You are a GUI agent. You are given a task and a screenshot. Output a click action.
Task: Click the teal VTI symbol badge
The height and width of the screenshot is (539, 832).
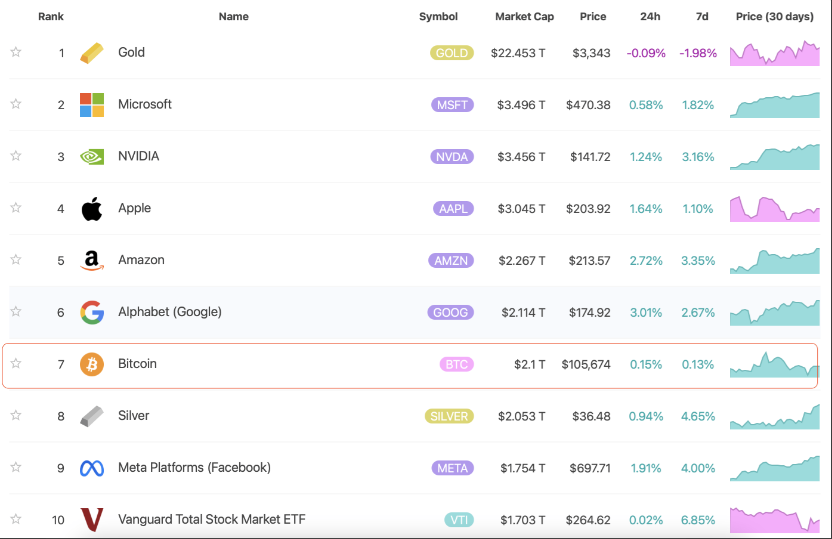pos(459,520)
